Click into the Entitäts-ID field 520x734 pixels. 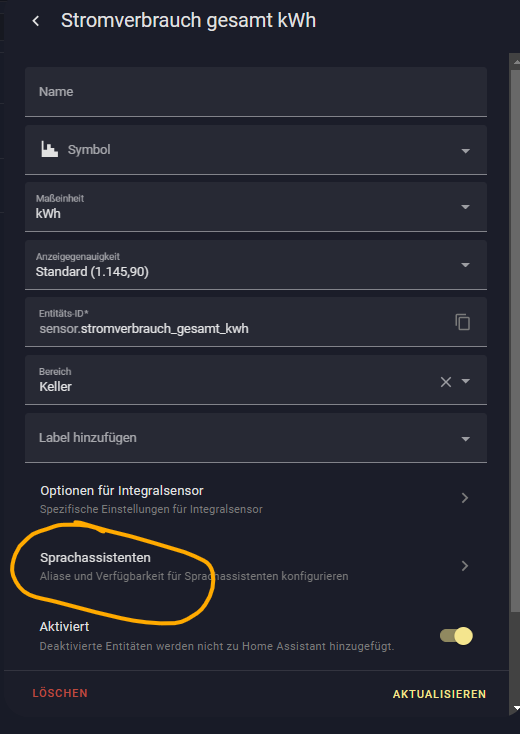(x=239, y=322)
